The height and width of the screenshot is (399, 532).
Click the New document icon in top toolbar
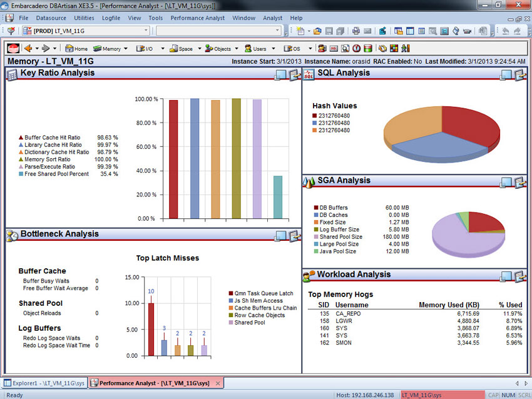(x=300, y=31)
